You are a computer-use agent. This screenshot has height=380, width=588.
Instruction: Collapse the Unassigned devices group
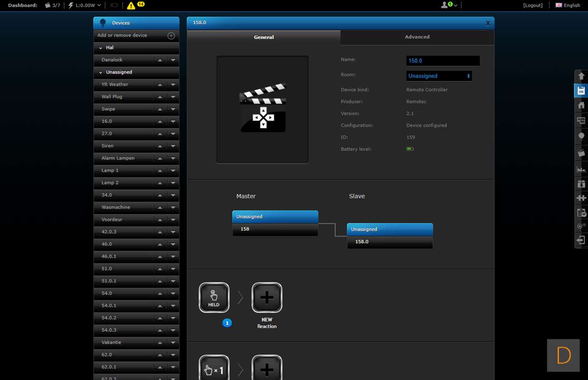click(100, 72)
